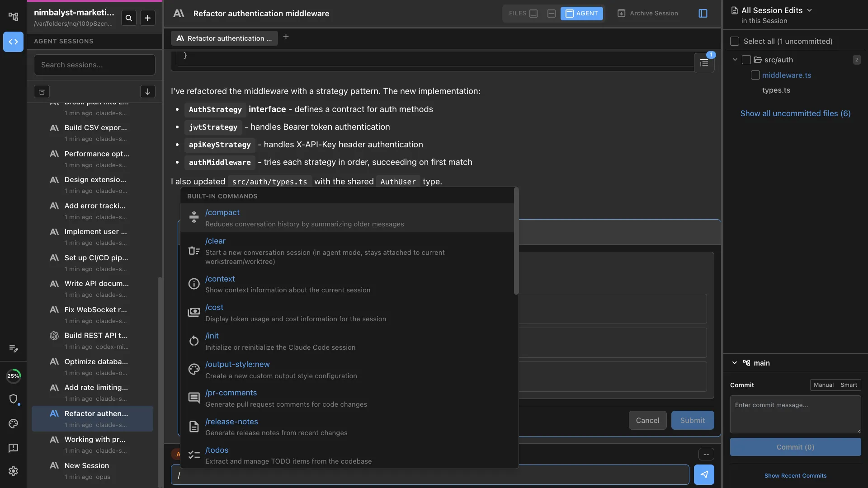Click the plus button for new session
Screen dimensions: 868x488
click(147, 18)
